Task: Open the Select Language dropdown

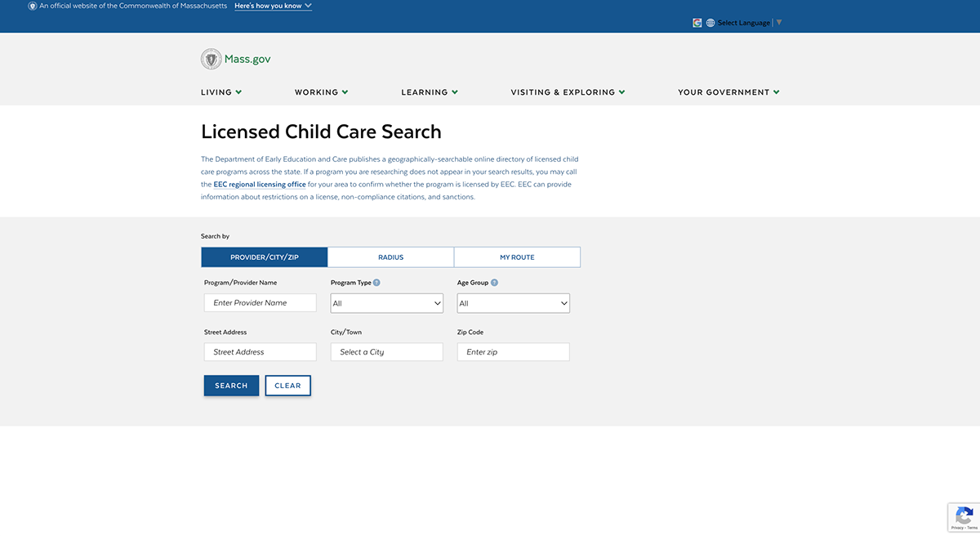Action: pyautogui.click(x=749, y=23)
